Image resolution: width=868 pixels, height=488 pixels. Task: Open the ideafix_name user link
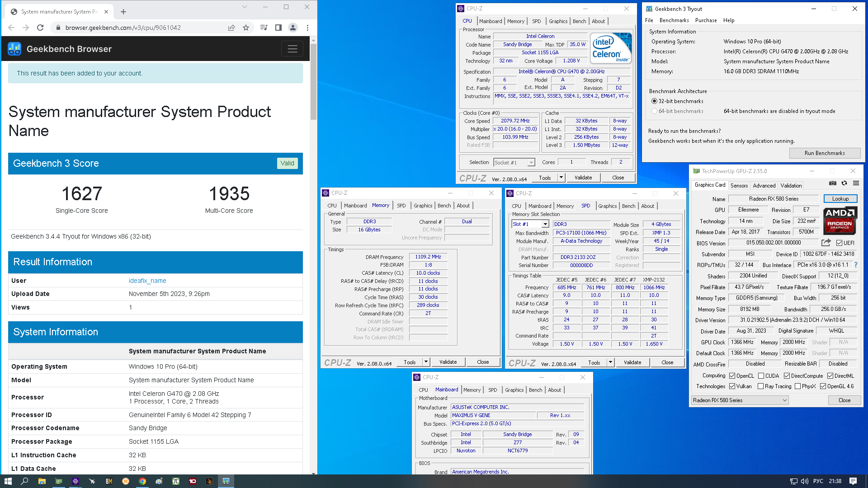coord(147,281)
